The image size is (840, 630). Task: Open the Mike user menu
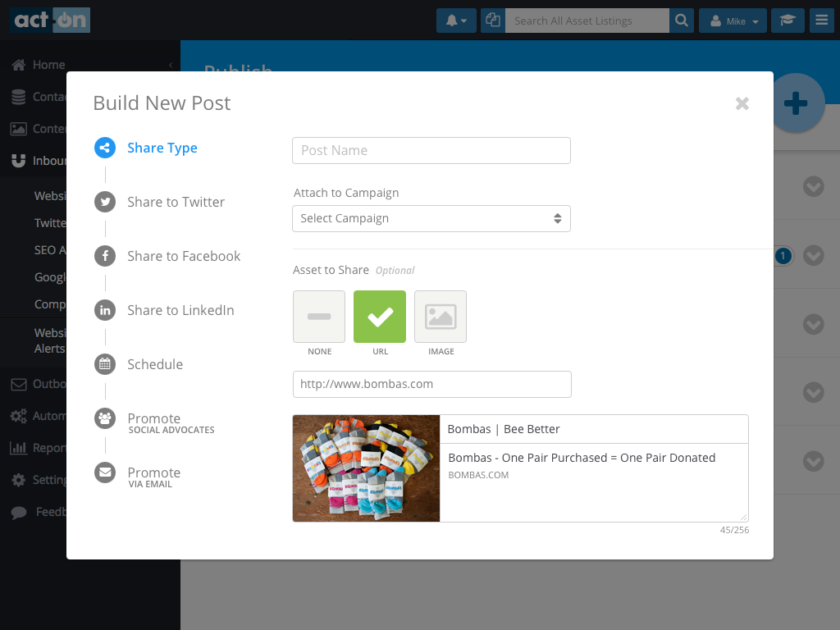point(733,21)
